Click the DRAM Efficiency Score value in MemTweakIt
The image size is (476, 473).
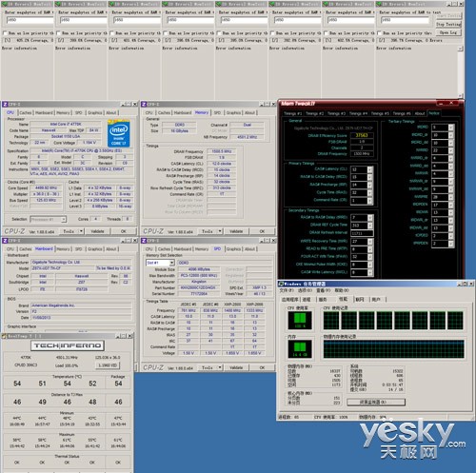coord(362,135)
